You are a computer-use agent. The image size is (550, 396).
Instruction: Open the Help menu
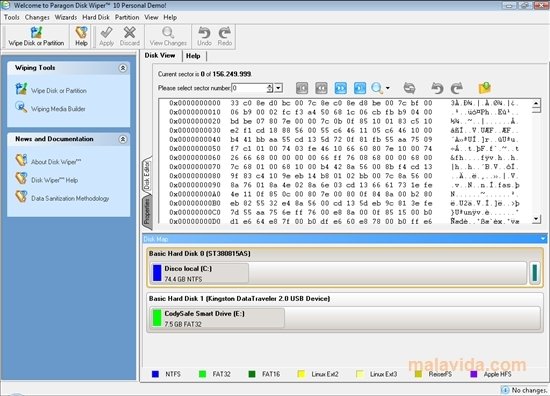pos(170,17)
